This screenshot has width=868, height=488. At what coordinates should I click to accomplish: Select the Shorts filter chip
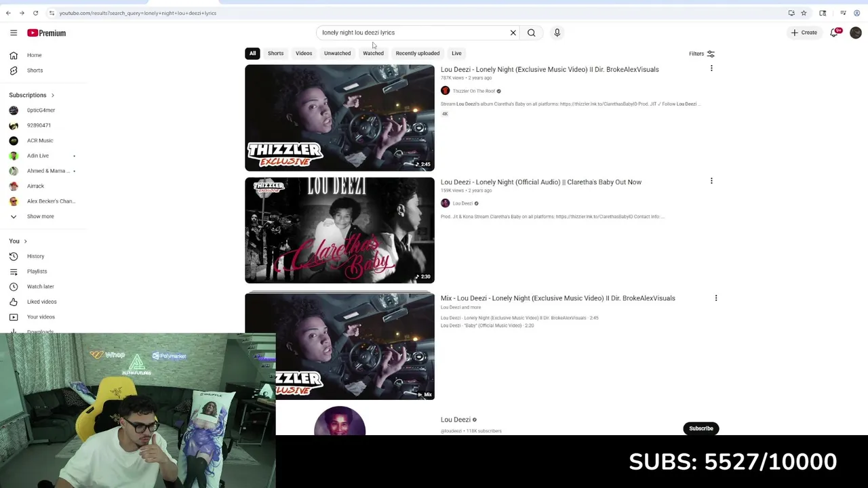coord(275,53)
